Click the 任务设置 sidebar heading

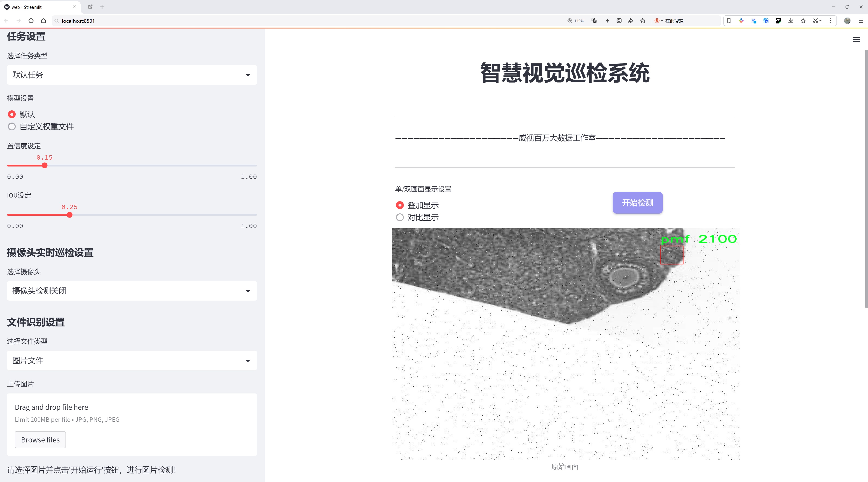26,36
